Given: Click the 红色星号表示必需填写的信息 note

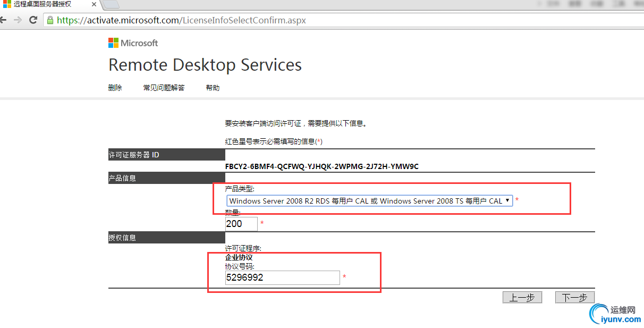Looking at the screenshot, I should (274, 141).
